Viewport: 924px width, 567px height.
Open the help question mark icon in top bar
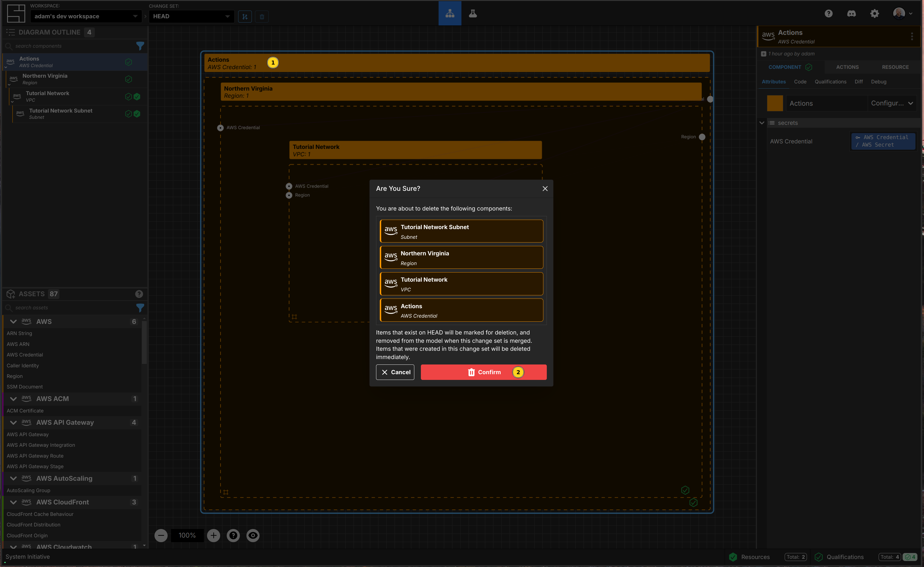point(828,13)
